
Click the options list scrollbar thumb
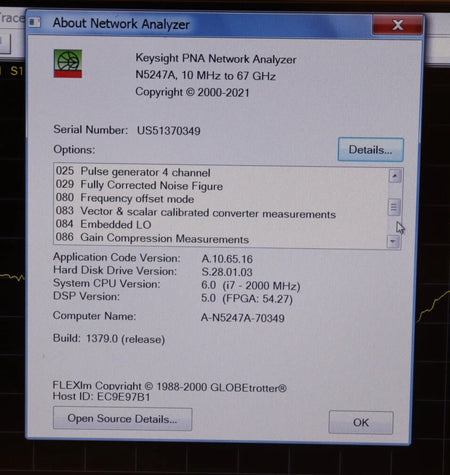pyautogui.click(x=394, y=207)
